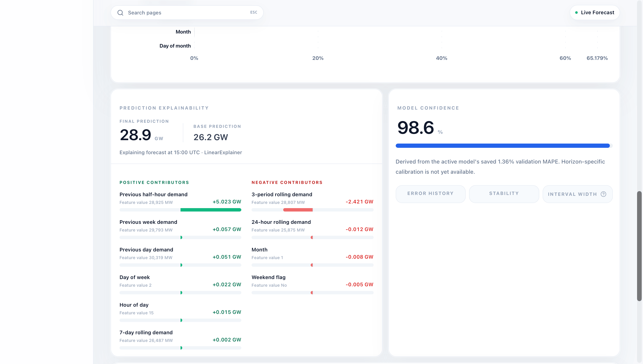This screenshot has width=643, height=364.
Task: Click the validation MAPE description paragraph
Action: [x=500, y=167]
